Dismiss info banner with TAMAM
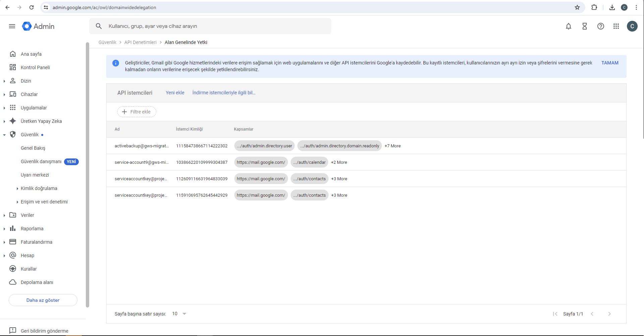The height and width of the screenshot is (336, 644). (609, 63)
